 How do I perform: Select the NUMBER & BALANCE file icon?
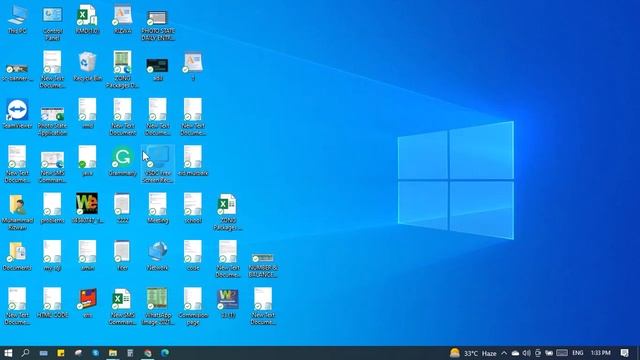263,265
